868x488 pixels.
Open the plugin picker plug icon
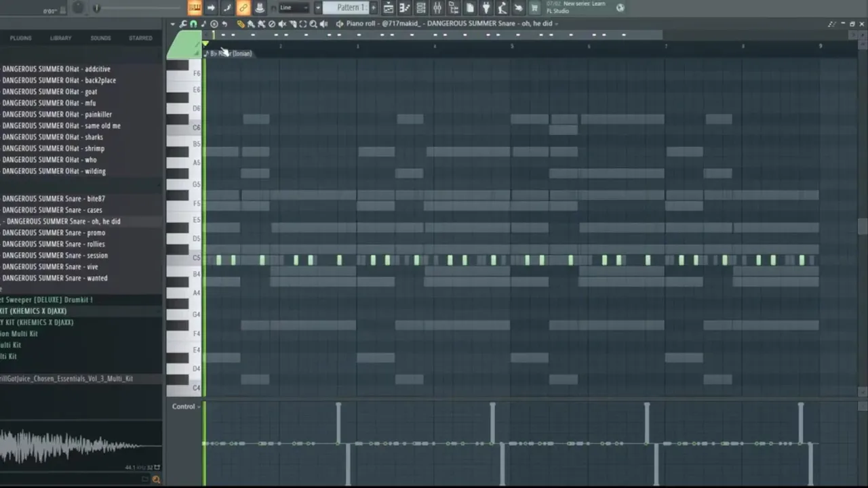[x=486, y=7]
